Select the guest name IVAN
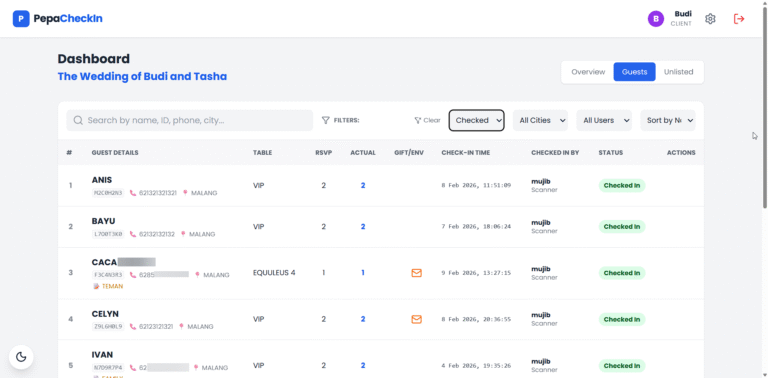 click(102, 355)
